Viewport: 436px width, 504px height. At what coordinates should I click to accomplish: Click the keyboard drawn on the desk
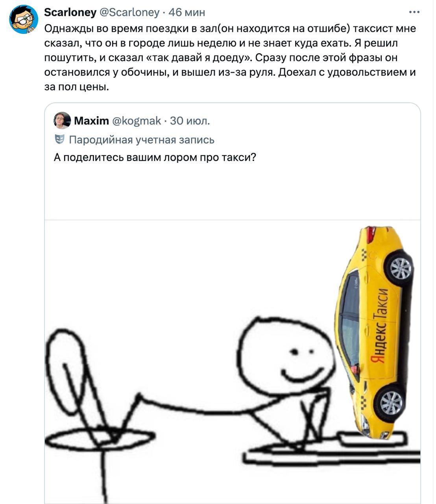(370, 439)
